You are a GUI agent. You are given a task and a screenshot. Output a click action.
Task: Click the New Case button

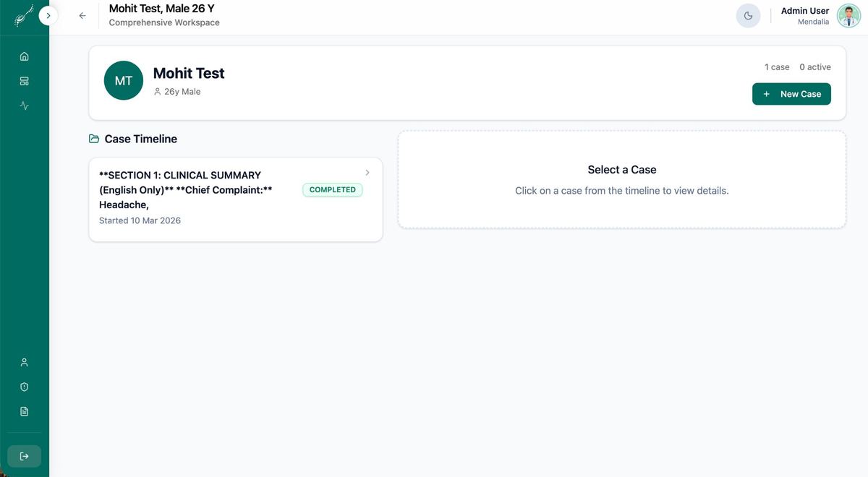click(791, 94)
